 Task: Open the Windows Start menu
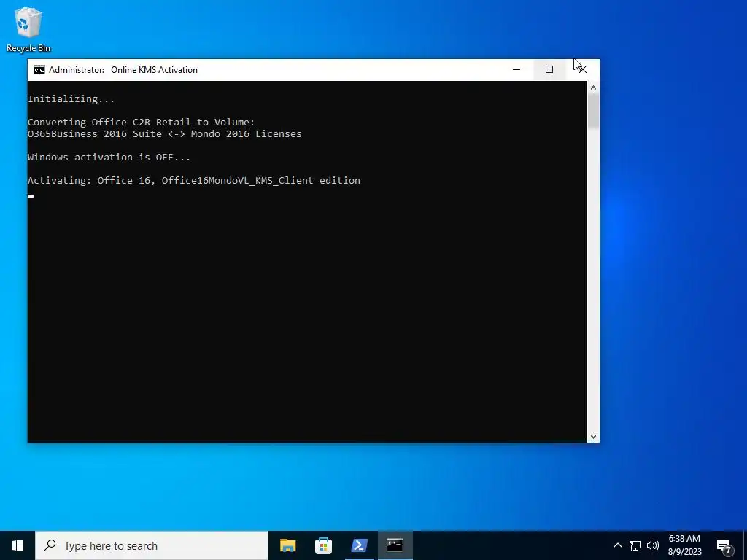click(x=18, y=545)
